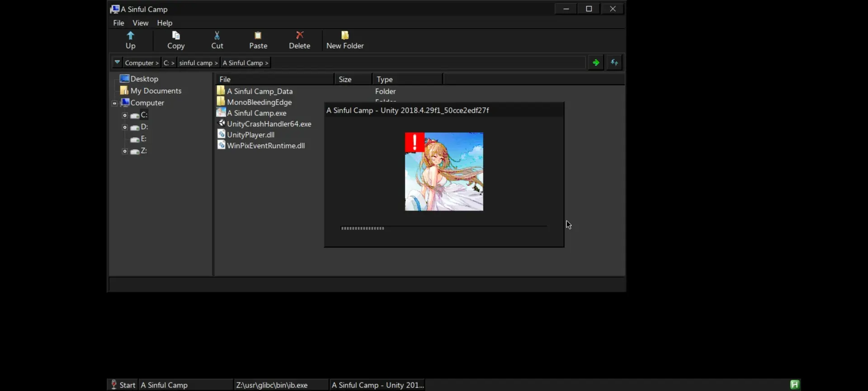Select the D: drive in tree
This screenshot has height=391, width=868.
(x=144, y=127)
